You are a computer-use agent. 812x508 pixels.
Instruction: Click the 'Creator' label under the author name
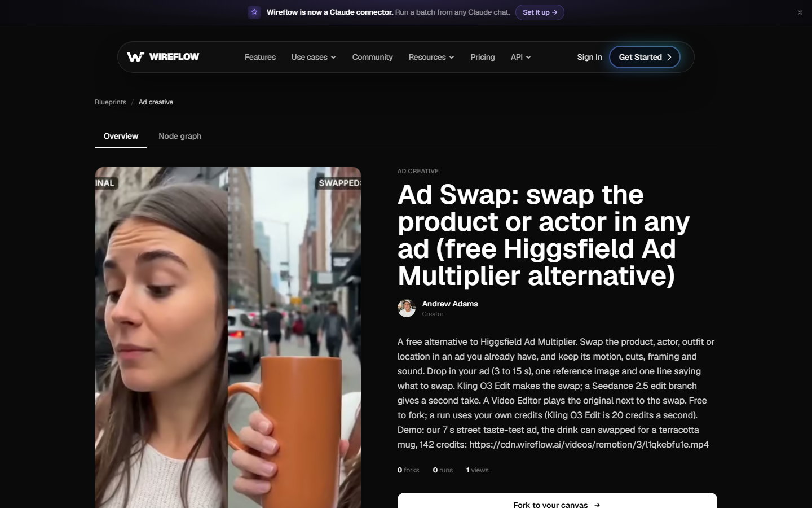click(x=433, y=314)
